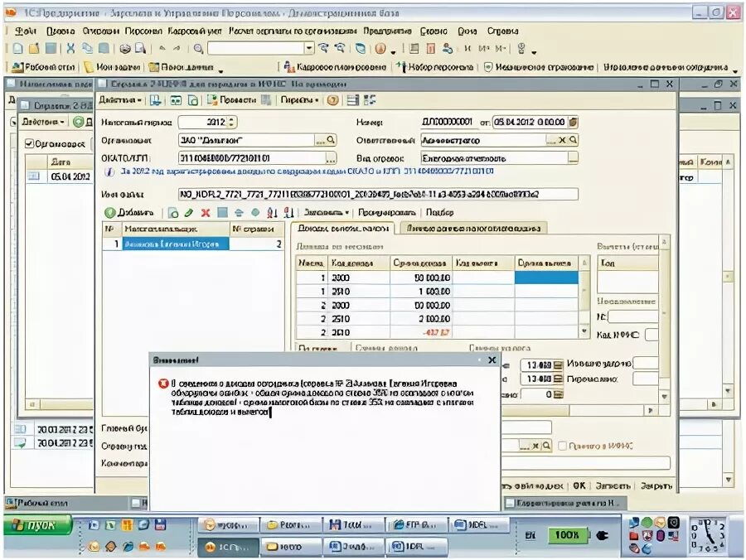The image size is (746, 560).
Task: Click the Мои задачи panel button
Action: coord(114,67)
